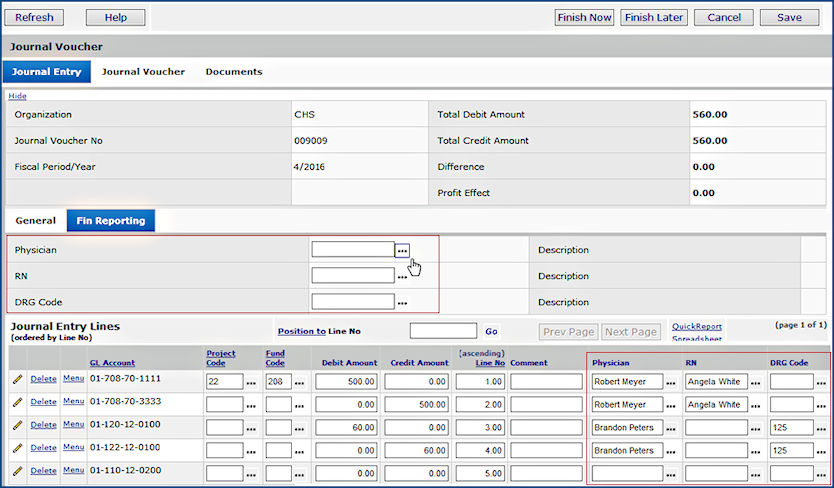Open the Physician lookup ellipsis in Fin Reporting

[x=402, y=250]
